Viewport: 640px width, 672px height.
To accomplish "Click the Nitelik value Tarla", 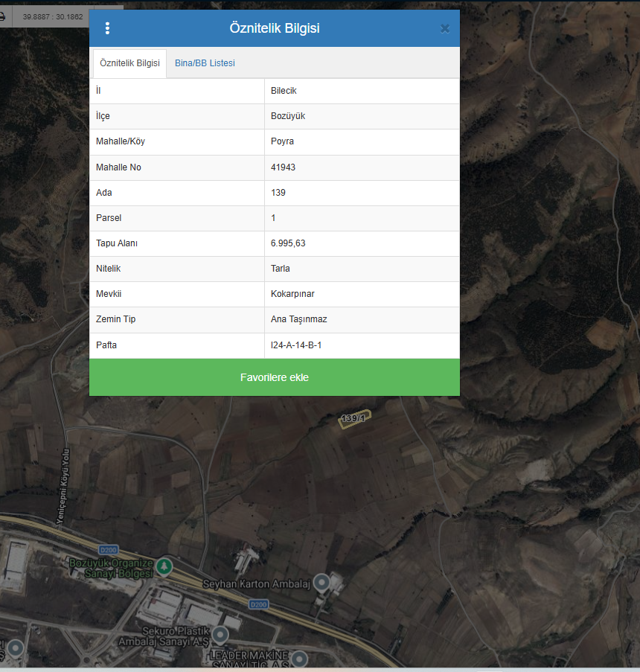I will [362, 269].
